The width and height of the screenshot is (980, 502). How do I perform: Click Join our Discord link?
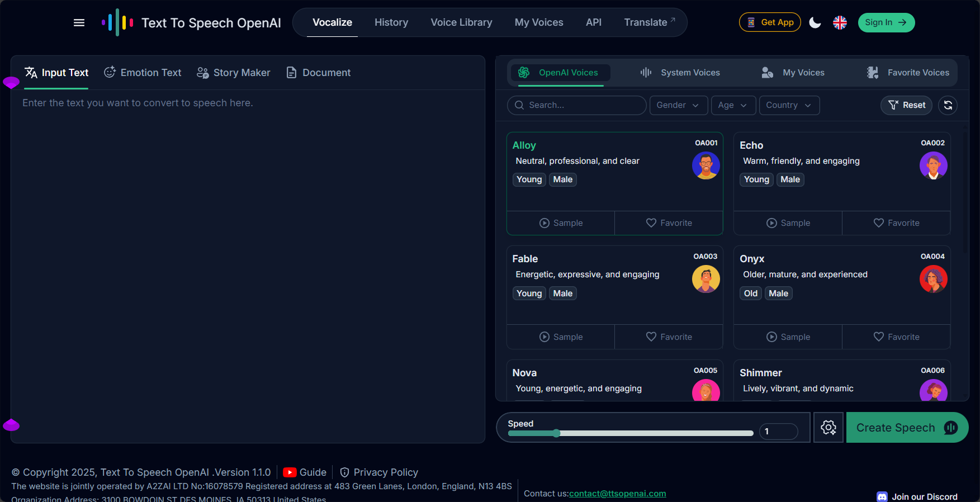tap(917, 496)
